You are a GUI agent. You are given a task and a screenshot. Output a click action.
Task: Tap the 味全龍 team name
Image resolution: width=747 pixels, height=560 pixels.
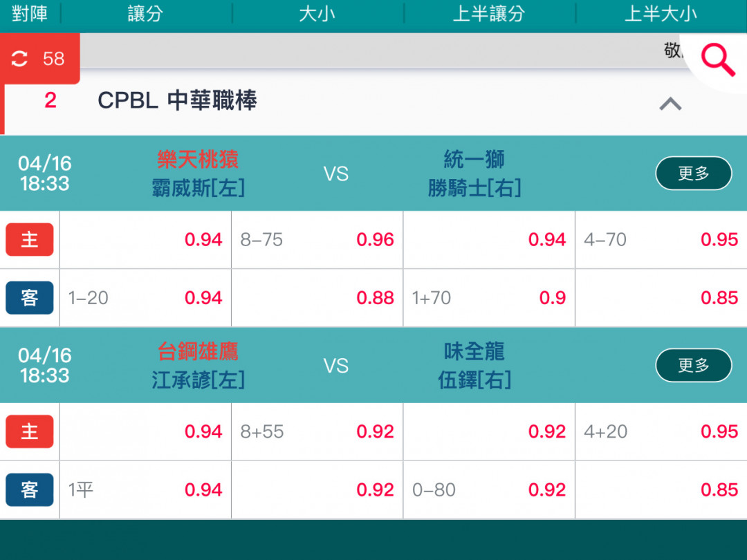click(474, 351)
